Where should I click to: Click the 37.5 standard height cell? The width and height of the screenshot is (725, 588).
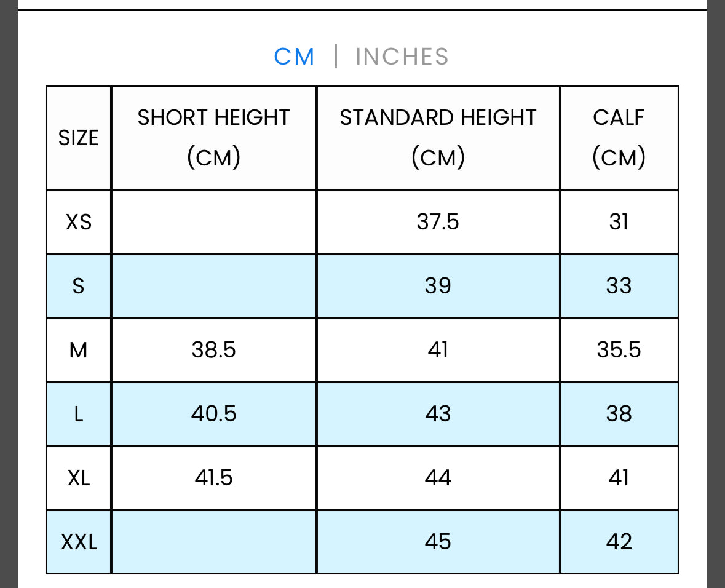pos(438,221)
